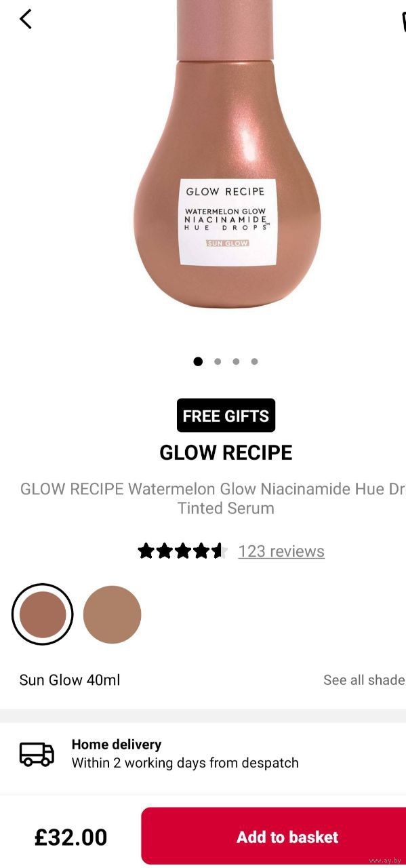Tap the FREE GIFTS badge
Screen dimensions: 406x868
tap(226, 416)
